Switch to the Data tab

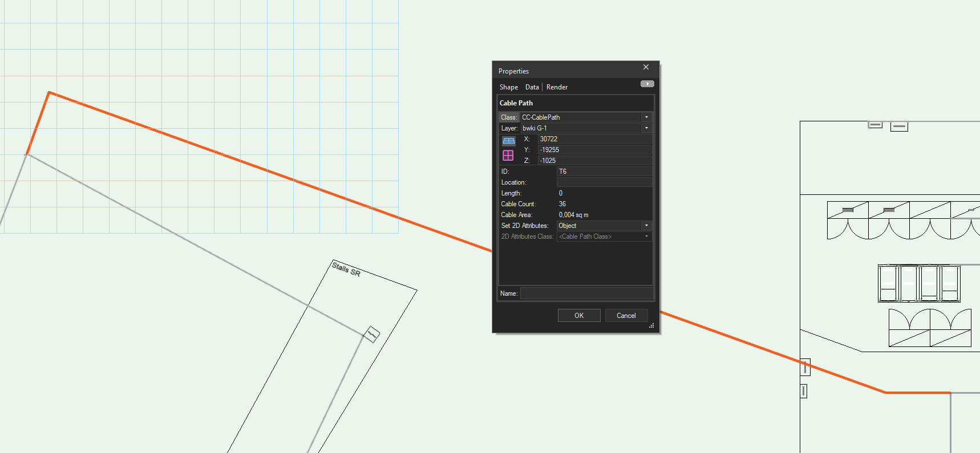[532, 87]
